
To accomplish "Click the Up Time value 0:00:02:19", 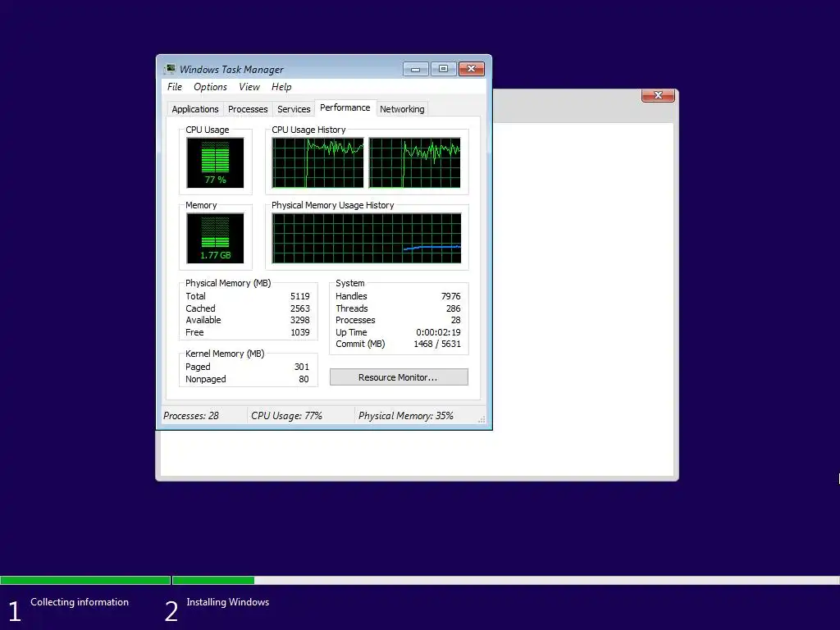I will (438, 332).
